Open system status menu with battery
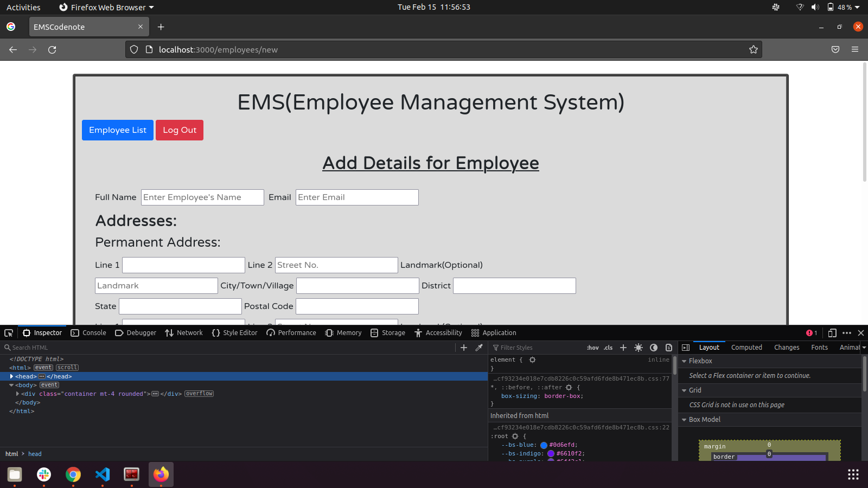Screen dimensions: 868x488 pyautogui.click(x=844, y=7)
